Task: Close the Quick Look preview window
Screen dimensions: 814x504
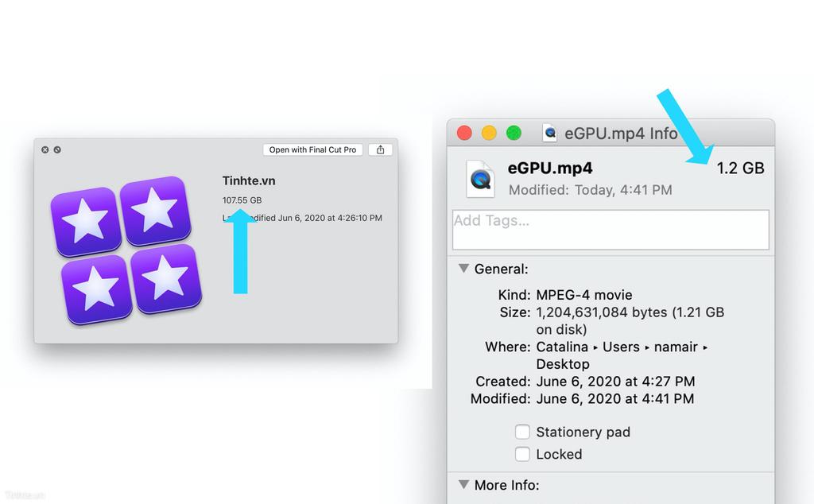Action: pos(45,149)
